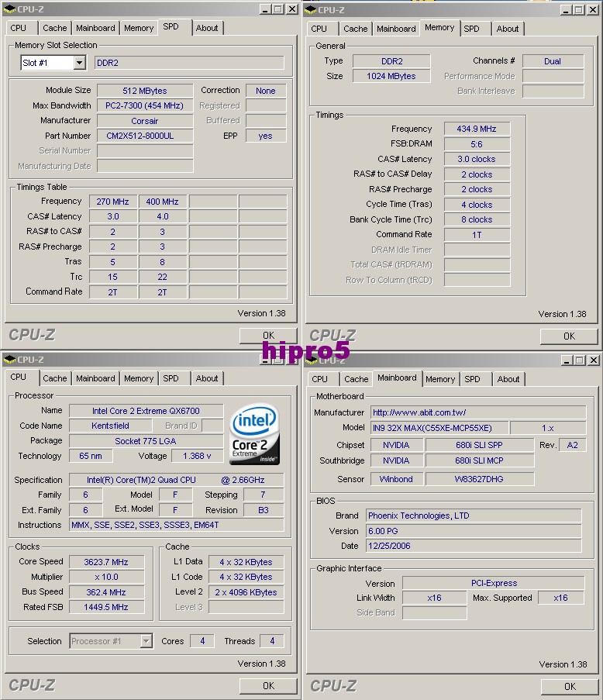Click the 1024 MBytes memory size value
This screenshot has width=603, height=700.
(x=391, y=76)
